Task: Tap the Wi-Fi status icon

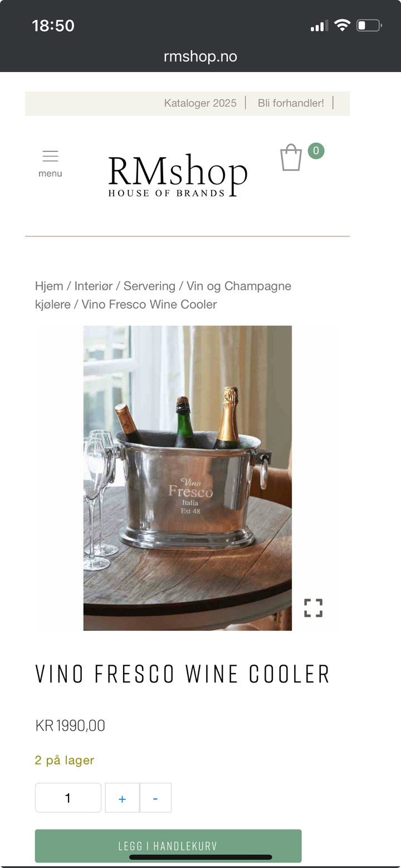Action: [342, 25]
